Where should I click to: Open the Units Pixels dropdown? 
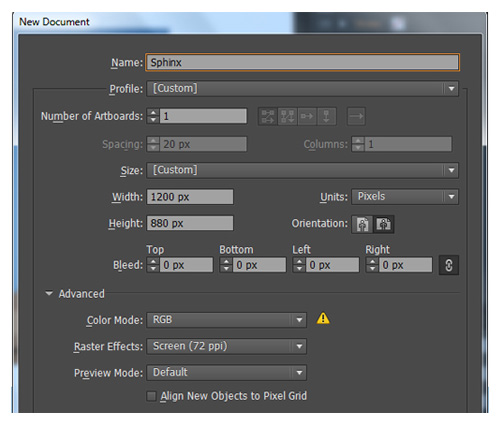pyautogui.click(x=405, y=197)
